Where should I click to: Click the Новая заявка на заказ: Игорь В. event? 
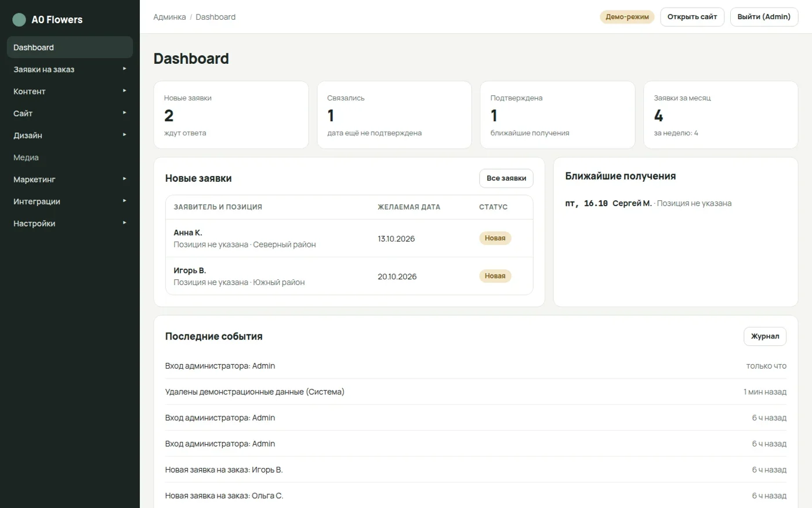coord(476,470)
